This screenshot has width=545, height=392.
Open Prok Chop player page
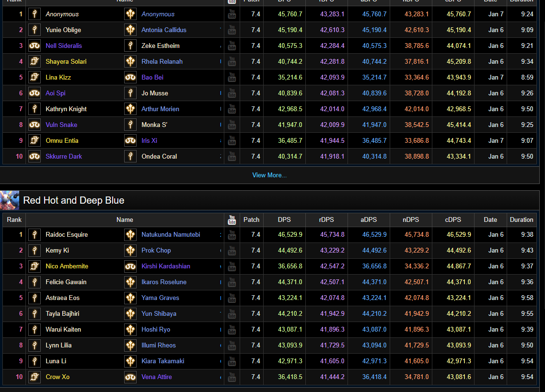point(156,250)
